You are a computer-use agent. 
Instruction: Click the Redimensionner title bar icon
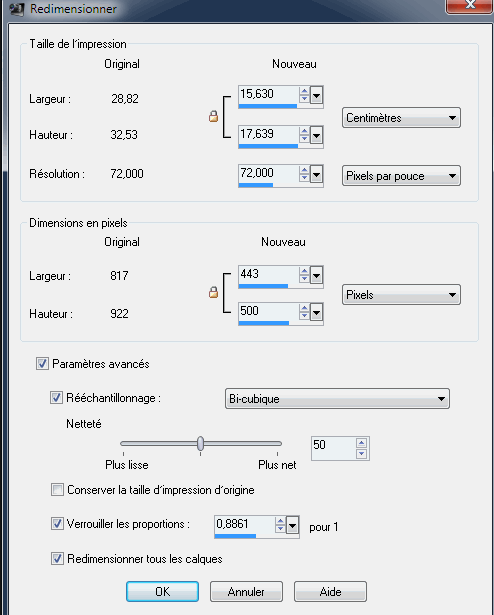(17, 9)
